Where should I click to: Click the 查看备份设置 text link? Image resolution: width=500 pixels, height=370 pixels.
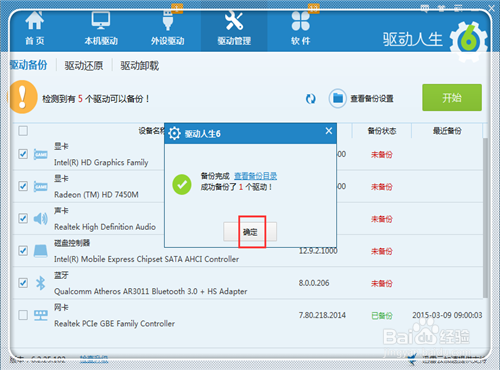(372, 99)
